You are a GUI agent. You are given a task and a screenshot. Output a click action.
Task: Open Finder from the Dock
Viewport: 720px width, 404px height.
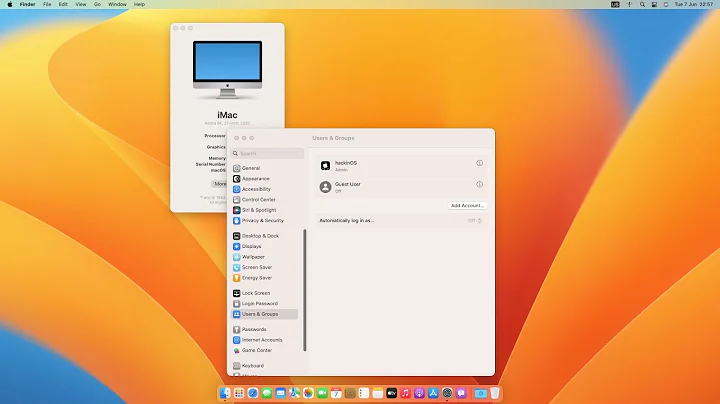pyautogui.click(x=225, y=393)
